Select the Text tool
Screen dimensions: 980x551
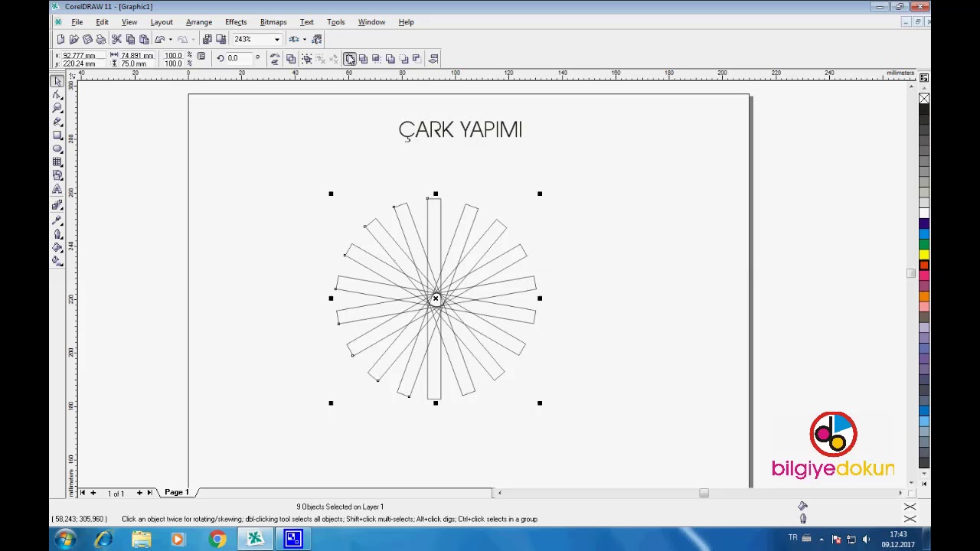[57, 190]
